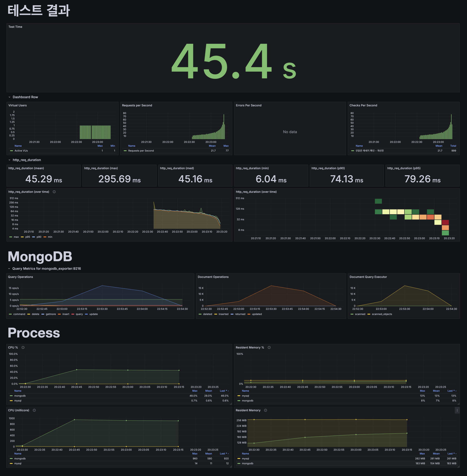The width and height of the screenshot is (467, 476).
Task: Collapse the http_req_duration row
Action: [x=10, y=160]
